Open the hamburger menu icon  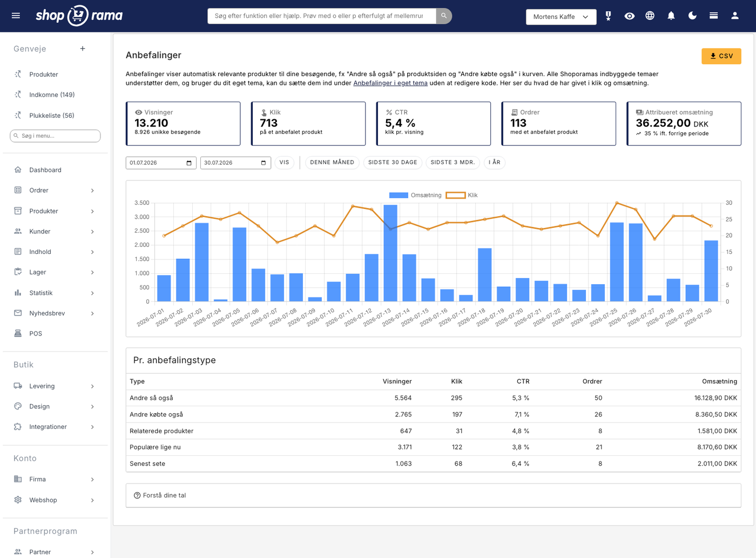(x=16, y=16)
